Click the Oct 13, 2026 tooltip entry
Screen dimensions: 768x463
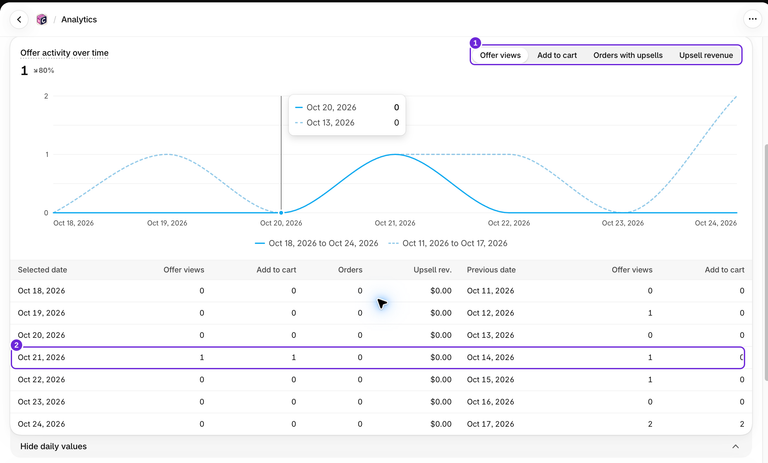point(347,123)
